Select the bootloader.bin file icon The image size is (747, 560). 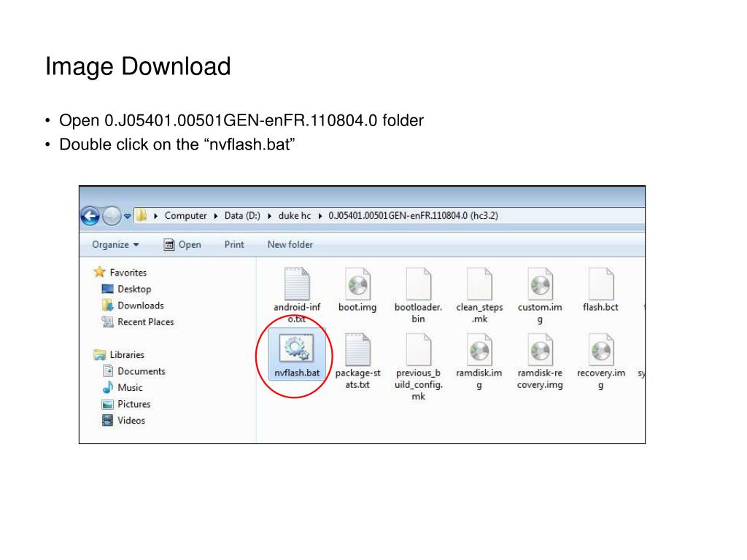(418, 284)
